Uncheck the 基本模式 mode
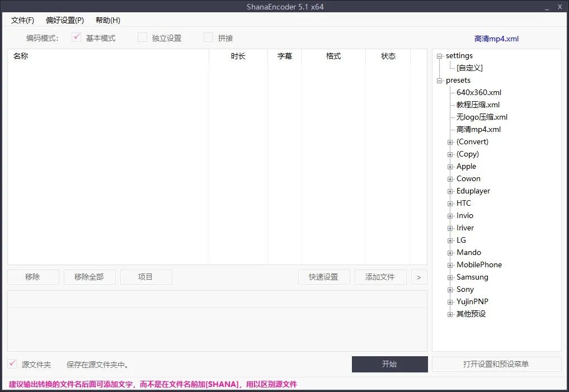Viewport: 569px width, 392px height. pos(77,37)
